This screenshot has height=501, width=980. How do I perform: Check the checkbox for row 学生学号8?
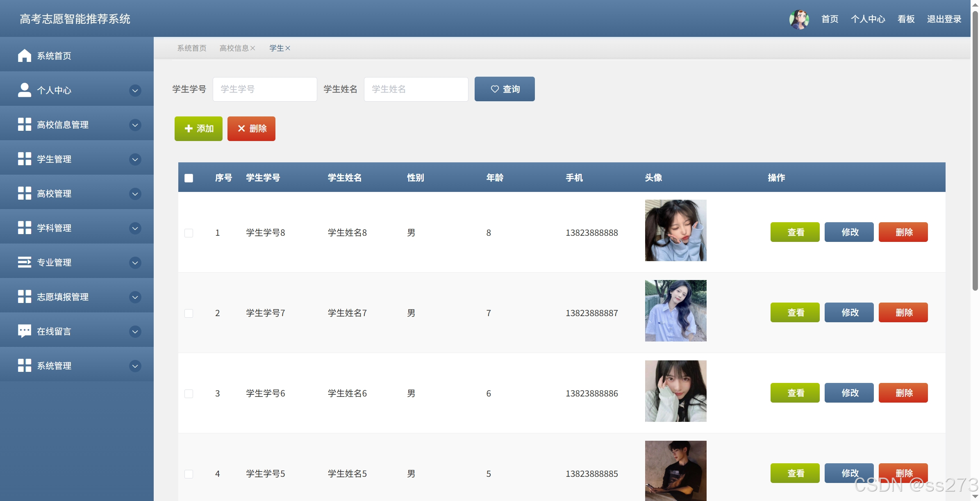tap(189, 233)
